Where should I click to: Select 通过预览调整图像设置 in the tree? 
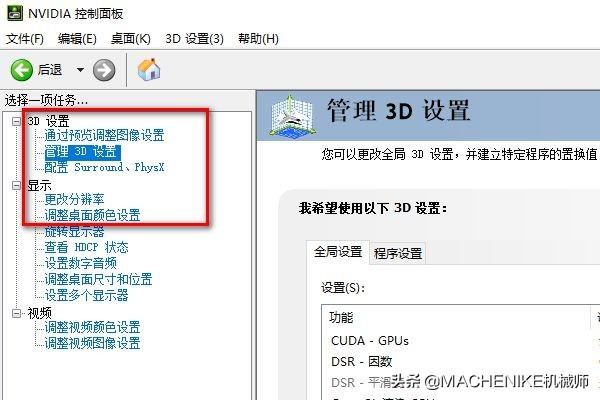click(104, 136)
